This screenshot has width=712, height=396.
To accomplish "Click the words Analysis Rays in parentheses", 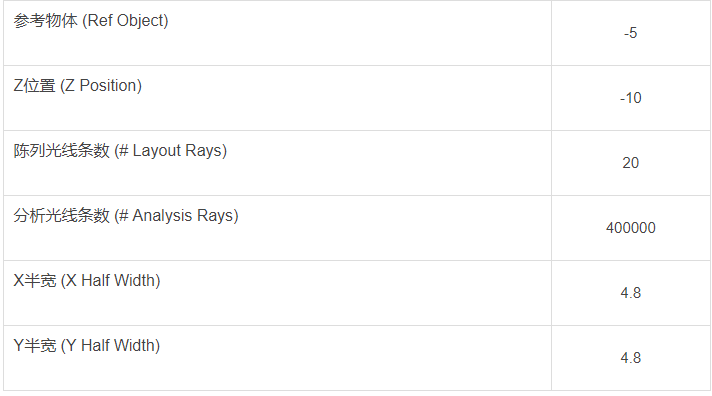I will click(x=183, y=215).
